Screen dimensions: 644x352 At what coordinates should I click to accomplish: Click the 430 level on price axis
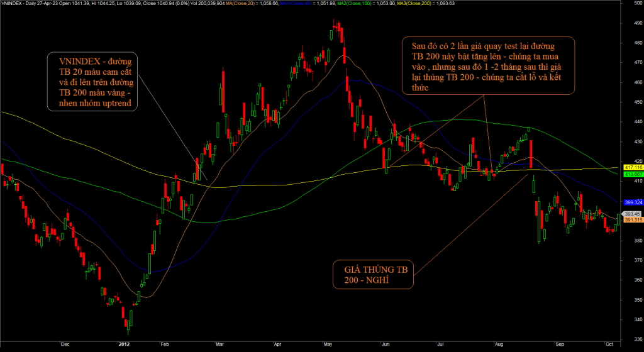point(638,141)
